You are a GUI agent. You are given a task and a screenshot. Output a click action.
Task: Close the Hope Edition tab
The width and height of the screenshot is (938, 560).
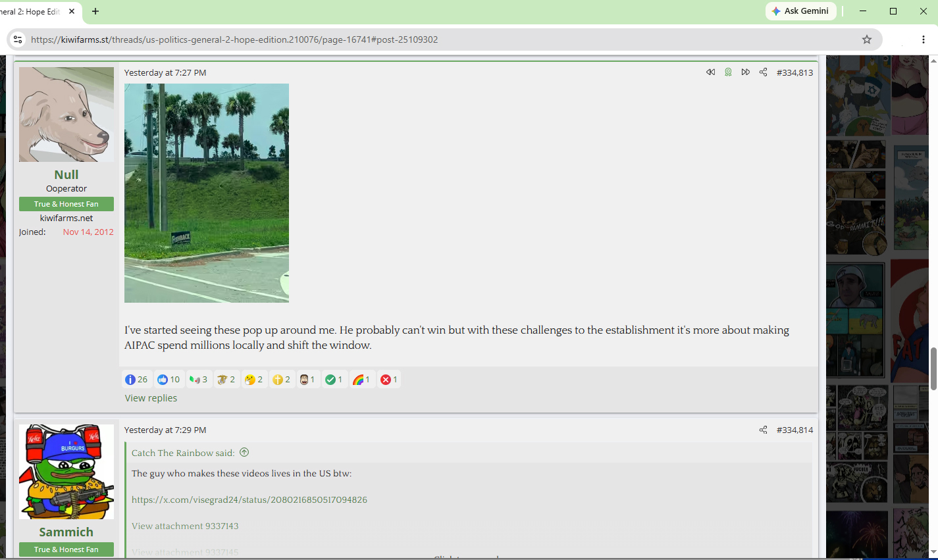(72, 11)
